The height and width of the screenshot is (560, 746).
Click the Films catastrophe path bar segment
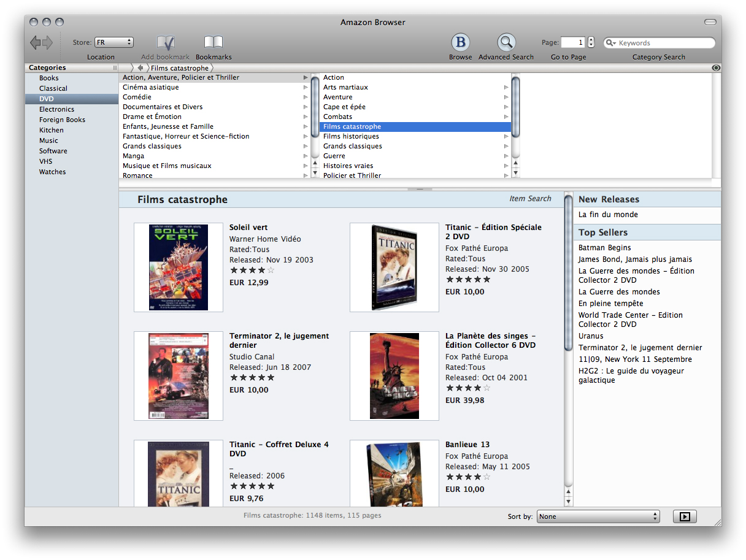coord(180,68)
